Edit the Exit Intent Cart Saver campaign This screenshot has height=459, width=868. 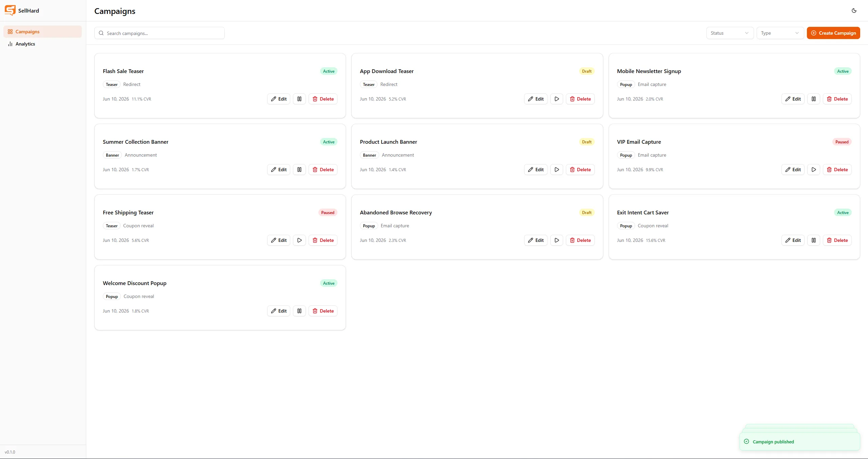click(x=793, y=240)
